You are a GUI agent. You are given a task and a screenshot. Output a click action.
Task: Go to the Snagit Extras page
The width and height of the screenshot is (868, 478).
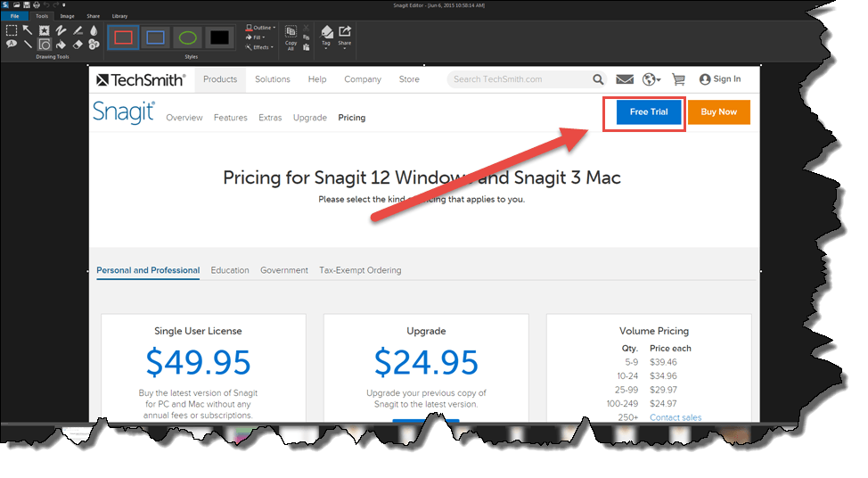pos(270,118)
